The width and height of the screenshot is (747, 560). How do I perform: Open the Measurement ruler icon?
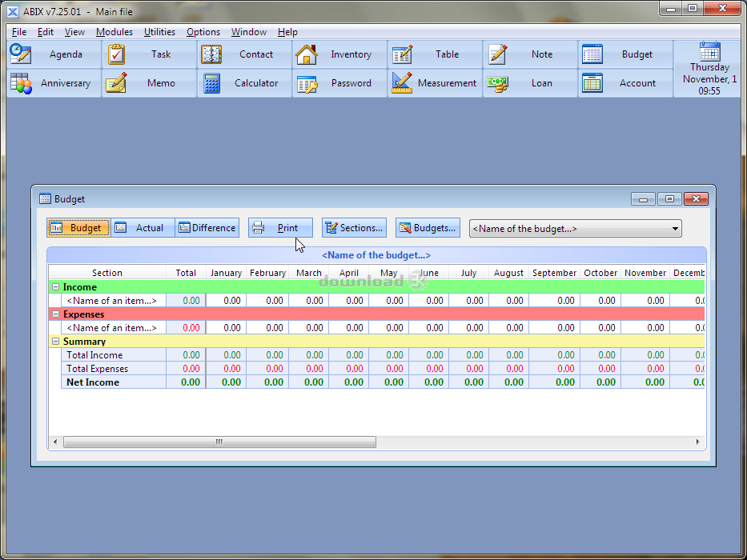(402, 83)
